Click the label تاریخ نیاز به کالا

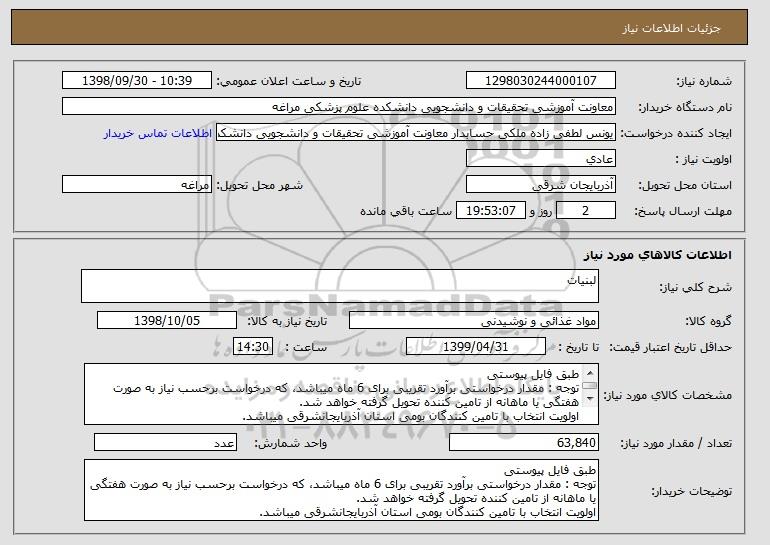287,321
